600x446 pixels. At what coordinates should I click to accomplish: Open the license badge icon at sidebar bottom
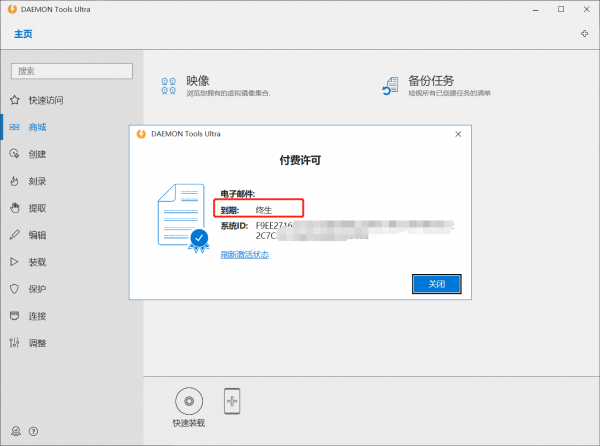coord(16,431)
